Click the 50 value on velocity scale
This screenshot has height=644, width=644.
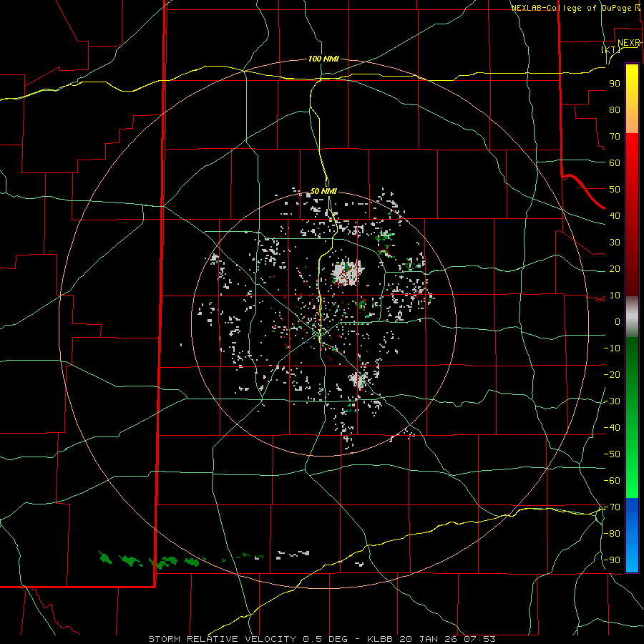[x=615, y=190]
